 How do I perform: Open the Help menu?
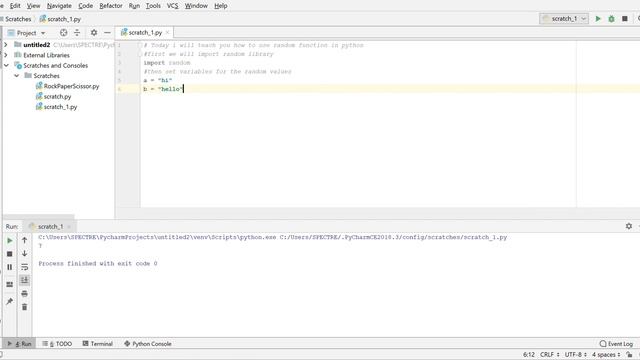tap(220, 6)
